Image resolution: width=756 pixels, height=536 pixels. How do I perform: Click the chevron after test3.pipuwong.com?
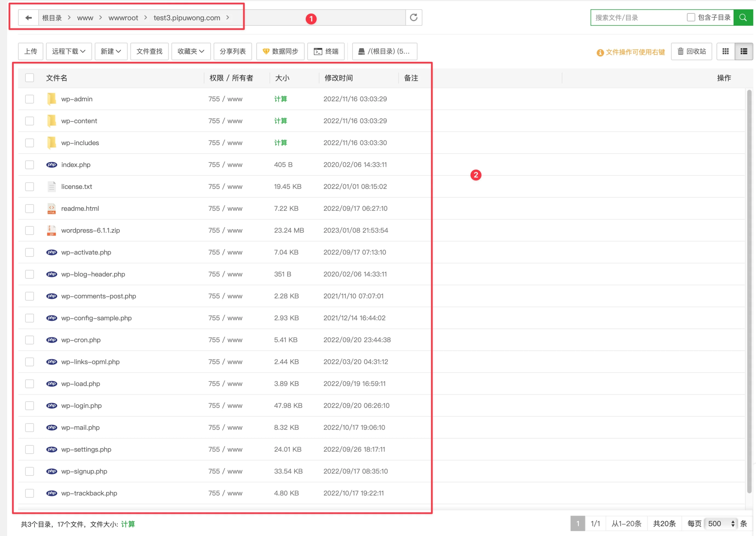pos(228,17)
